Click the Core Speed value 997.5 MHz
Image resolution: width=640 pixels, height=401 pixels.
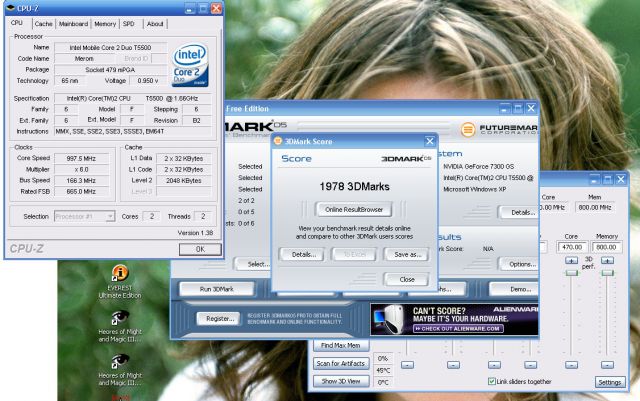click(81, 158)
